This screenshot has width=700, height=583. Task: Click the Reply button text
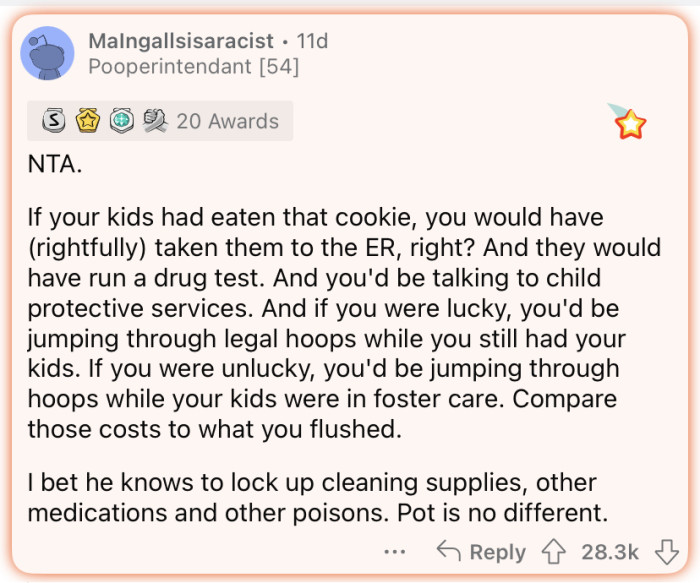(498, 551)
